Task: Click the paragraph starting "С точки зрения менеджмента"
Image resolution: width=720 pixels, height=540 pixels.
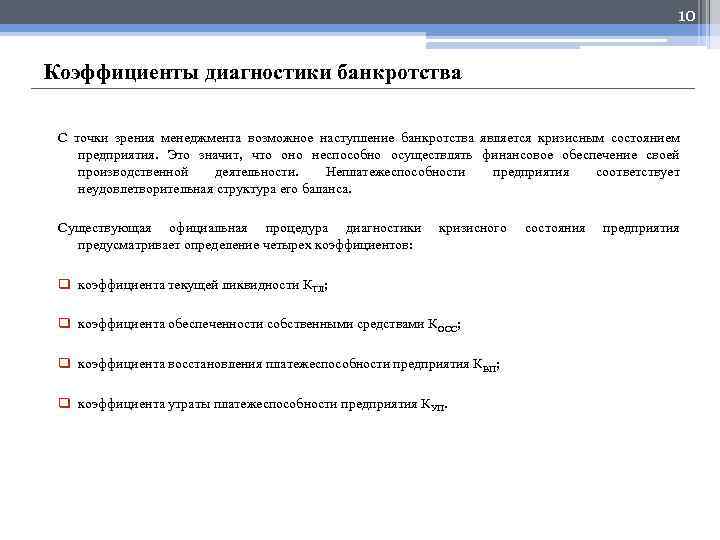Action: 369,163
